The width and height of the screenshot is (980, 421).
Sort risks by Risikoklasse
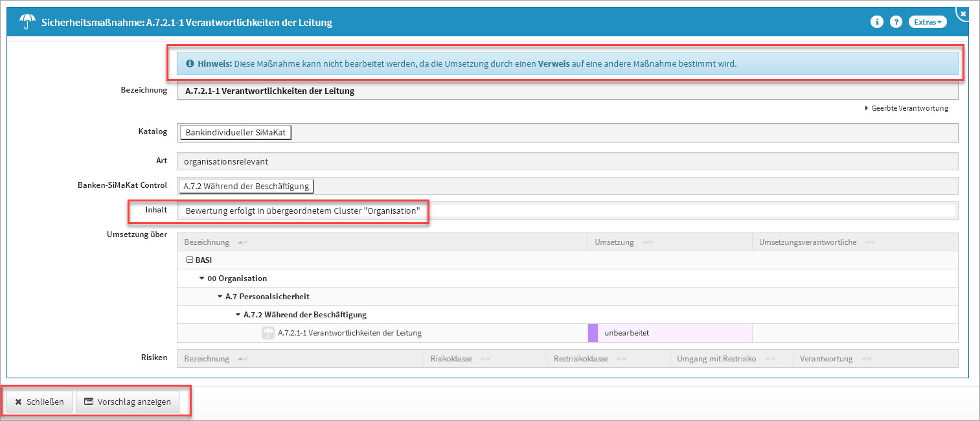485,359
